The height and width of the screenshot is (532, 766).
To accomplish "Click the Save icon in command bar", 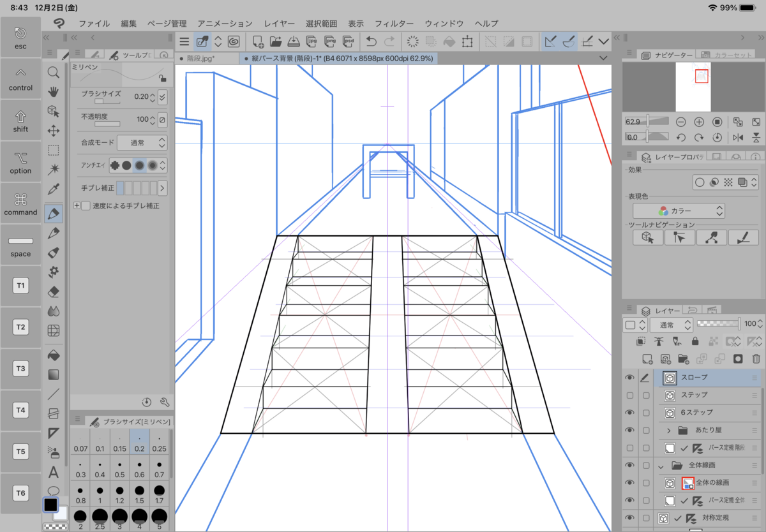I will pyautogui.click(x=294, y=41).
